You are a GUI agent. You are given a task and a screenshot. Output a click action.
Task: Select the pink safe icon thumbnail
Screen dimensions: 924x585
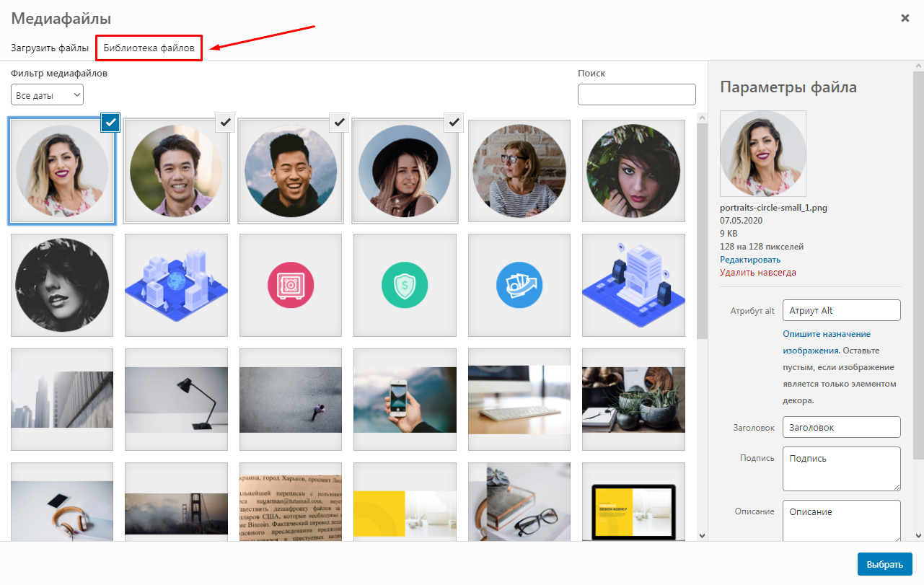pos(290,285)
